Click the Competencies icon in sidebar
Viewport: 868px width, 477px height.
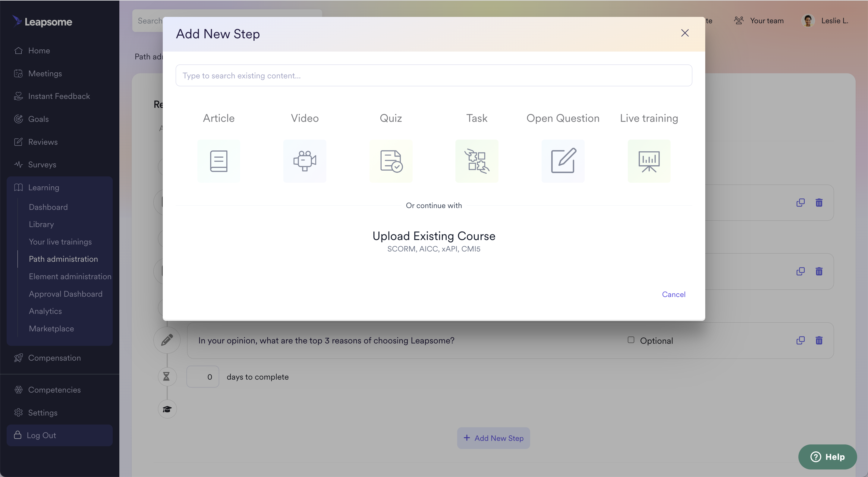(x=18, y=390)
